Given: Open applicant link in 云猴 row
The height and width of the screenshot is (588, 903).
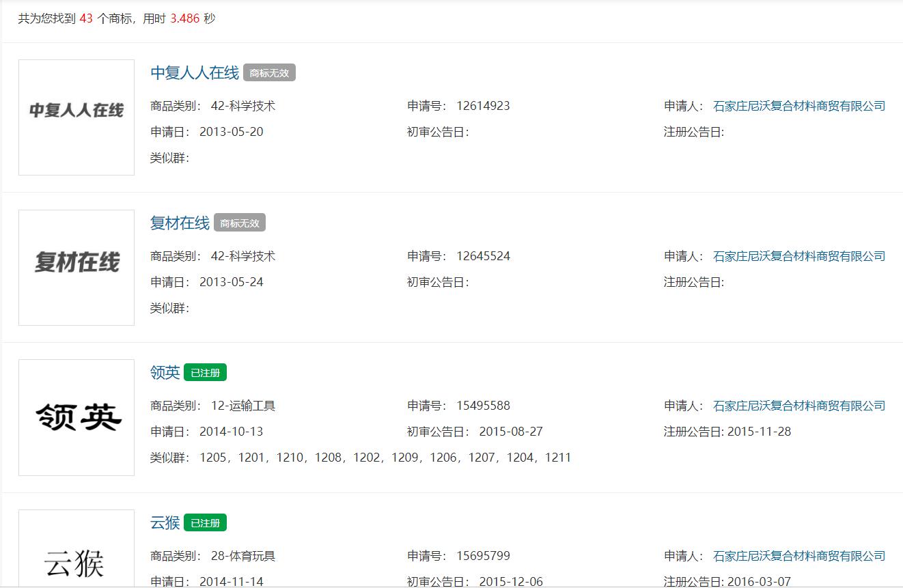Looking at the screenshot, I should 799,556.
